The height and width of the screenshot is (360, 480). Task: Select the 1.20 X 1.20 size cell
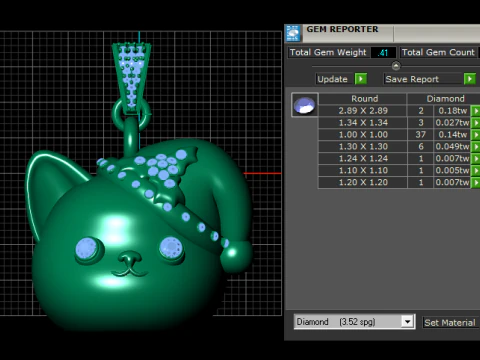(363, 183)
